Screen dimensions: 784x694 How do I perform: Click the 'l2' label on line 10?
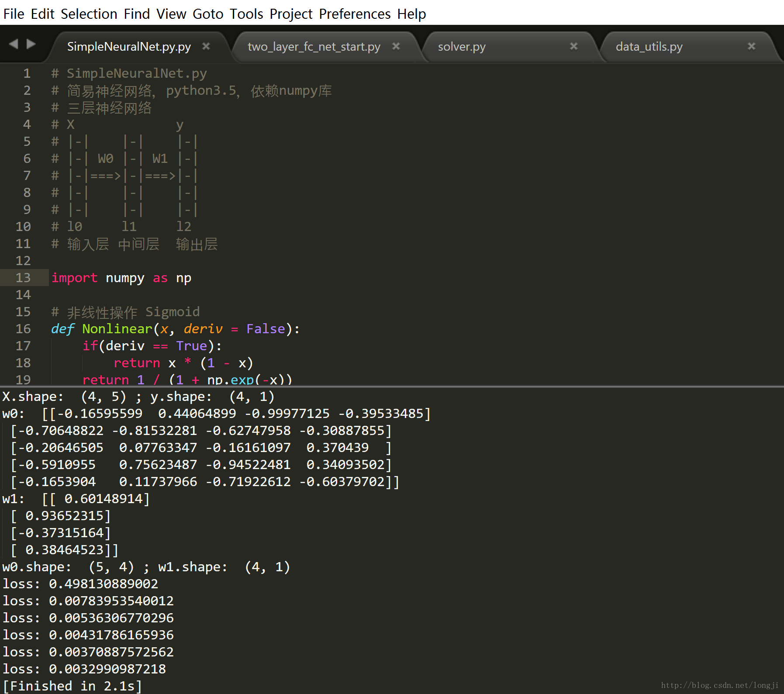click(x=183, y=227)
